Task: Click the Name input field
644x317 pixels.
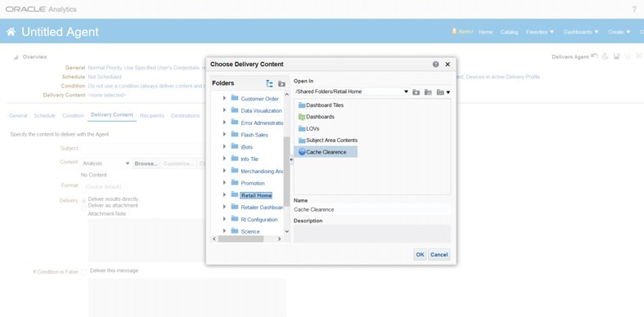Action: point(372,209)
